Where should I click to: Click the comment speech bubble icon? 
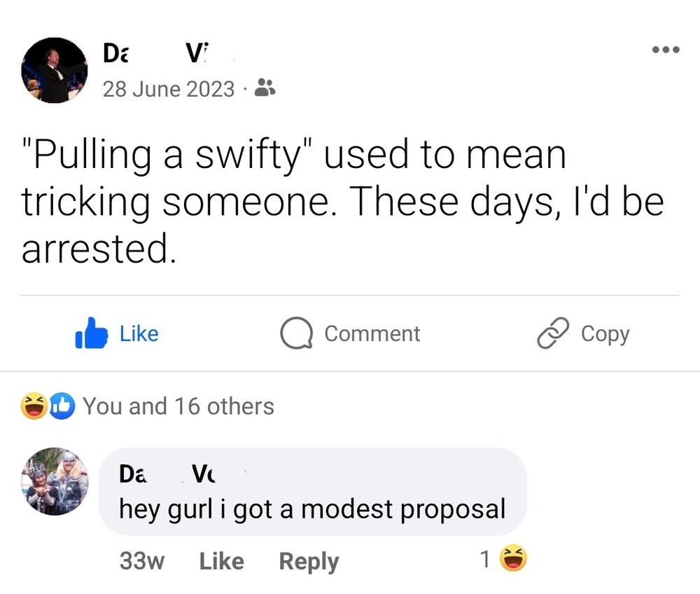point(295,334)
